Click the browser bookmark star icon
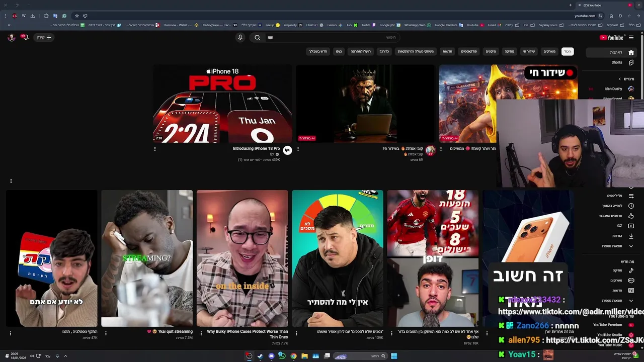This screenshot has width=644, height=362. [76, 16]
